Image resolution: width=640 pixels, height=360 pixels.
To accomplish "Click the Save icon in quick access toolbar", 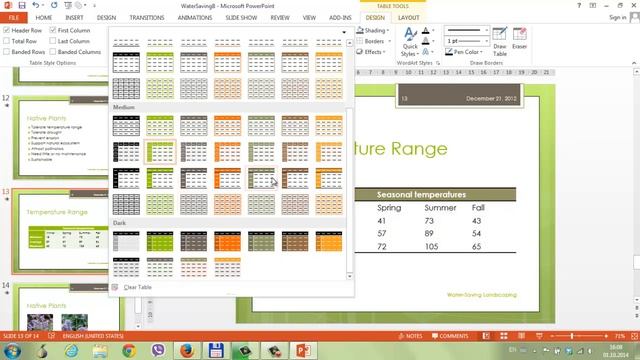I will tap(22, 5).
